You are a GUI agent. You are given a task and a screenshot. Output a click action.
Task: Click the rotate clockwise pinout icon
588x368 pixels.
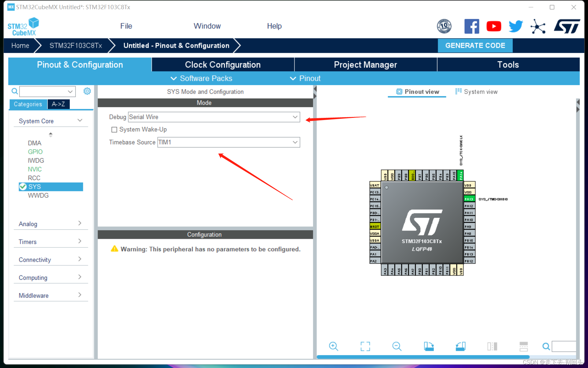[x=429, y=346]
